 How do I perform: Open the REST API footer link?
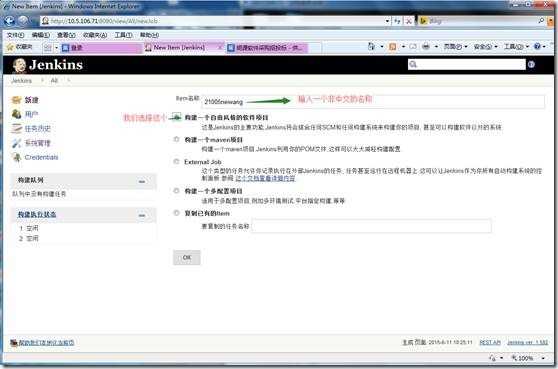point(490,342)
